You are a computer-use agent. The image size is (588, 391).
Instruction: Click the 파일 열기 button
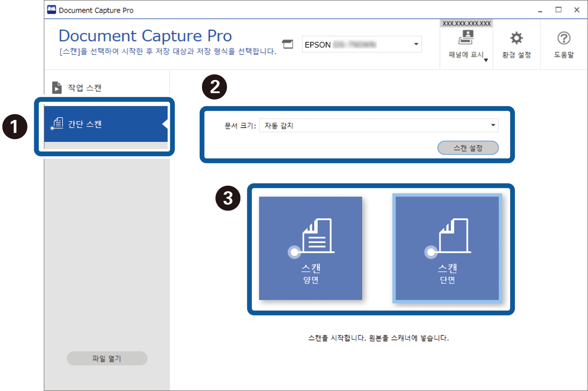[x=107, y=358]
